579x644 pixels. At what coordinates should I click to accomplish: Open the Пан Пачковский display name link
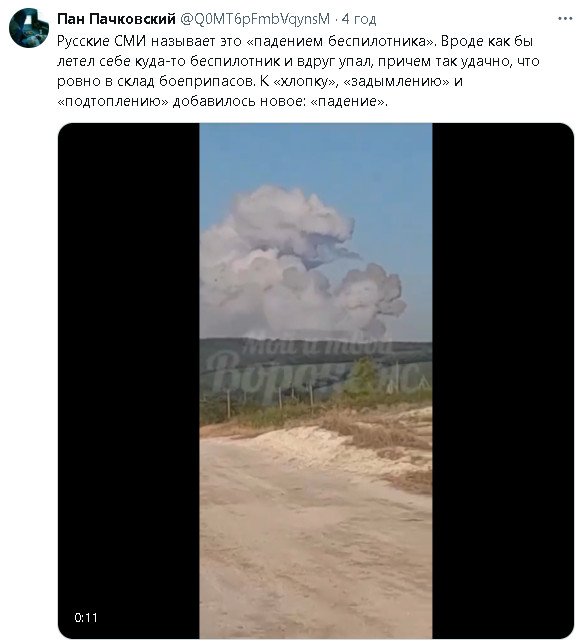point(116,19)
